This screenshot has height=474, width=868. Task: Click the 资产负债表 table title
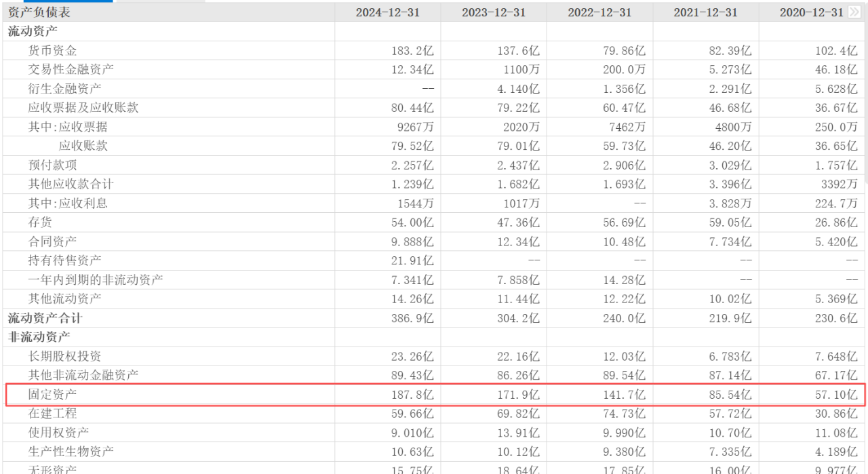39,13
